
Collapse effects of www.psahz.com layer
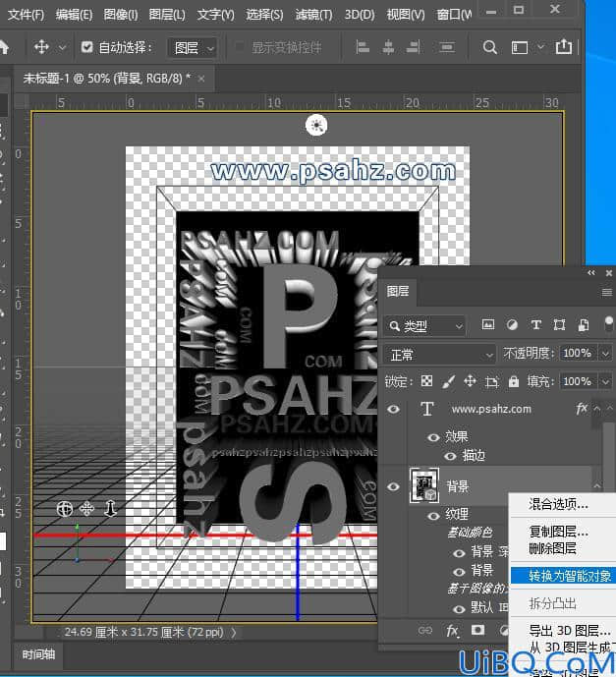click(597, 408)
